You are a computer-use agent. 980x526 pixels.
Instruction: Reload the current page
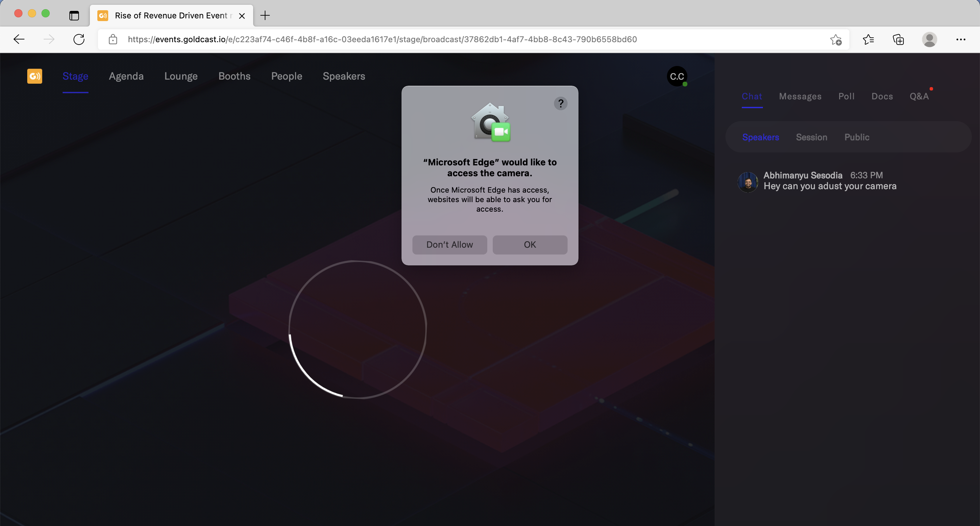tap(79, 39)
